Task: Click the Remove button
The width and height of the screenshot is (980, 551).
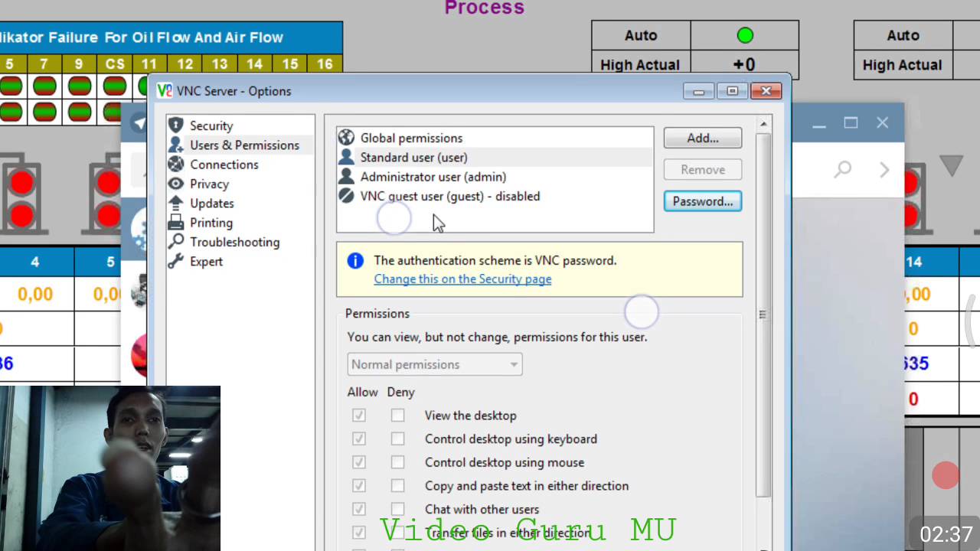Action: [x=703, y=169]
